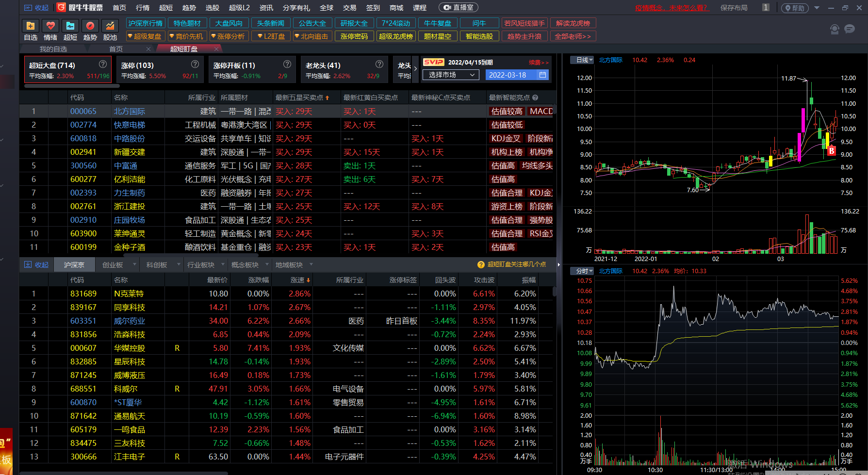Expand the 竞价先机 dropdown button
Image resolution: width=868 pixels, height=475 pixels.
coord(187,36)
